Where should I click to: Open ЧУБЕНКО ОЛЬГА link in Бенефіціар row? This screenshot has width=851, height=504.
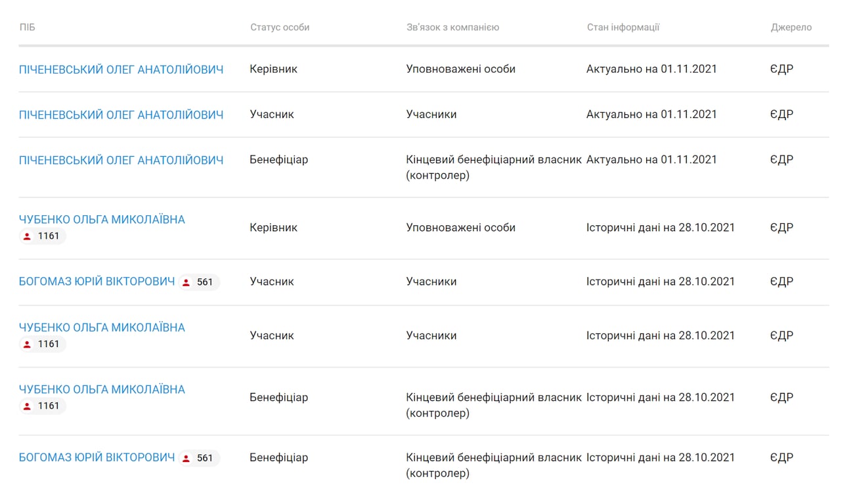(102, 389)
